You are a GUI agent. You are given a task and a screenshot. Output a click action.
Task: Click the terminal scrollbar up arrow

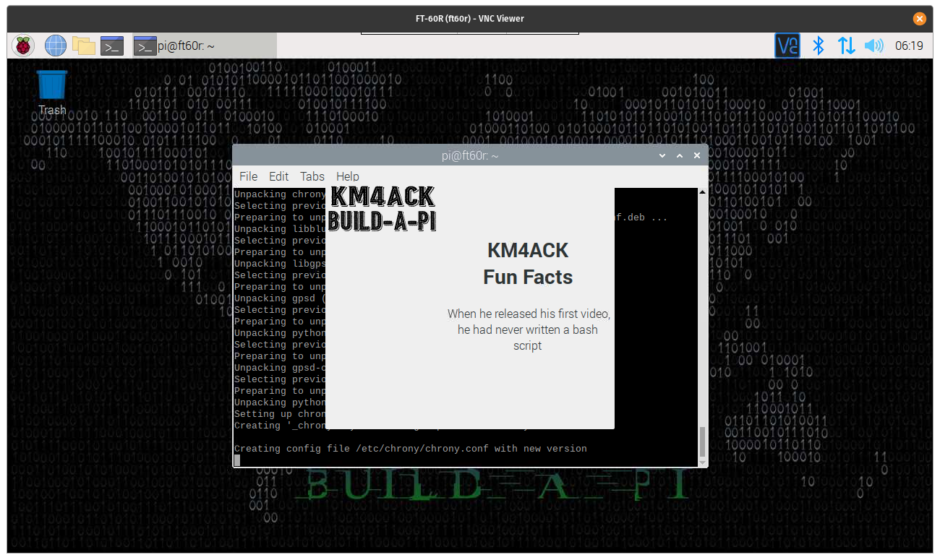click(x=703, y=193)
